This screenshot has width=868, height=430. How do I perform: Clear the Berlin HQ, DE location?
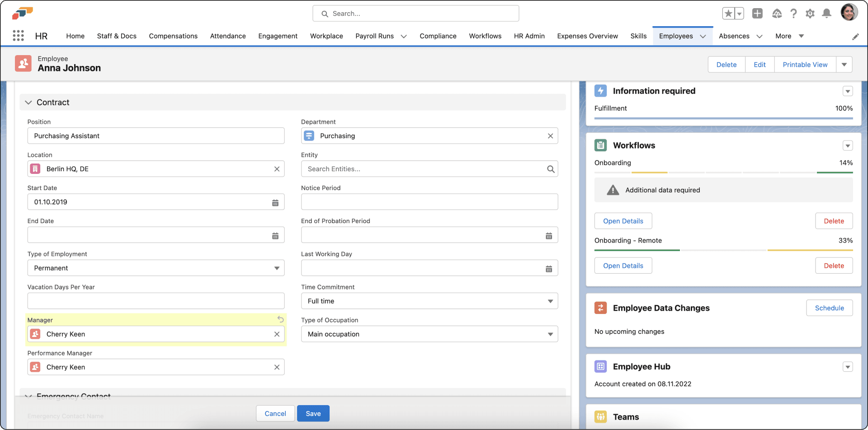coord(277,169)
